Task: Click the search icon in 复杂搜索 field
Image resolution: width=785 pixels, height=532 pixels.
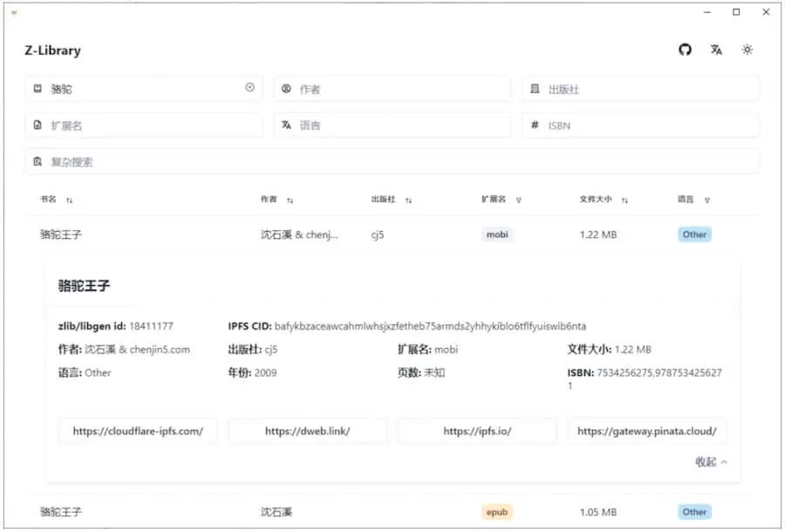Action: [x=36, y=161]
